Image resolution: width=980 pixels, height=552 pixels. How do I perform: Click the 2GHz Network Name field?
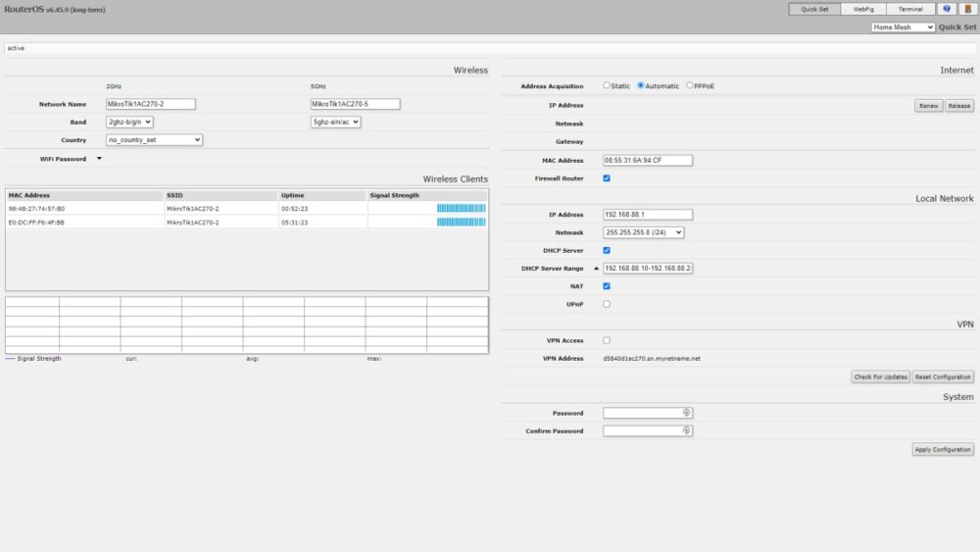pos(151,104)
